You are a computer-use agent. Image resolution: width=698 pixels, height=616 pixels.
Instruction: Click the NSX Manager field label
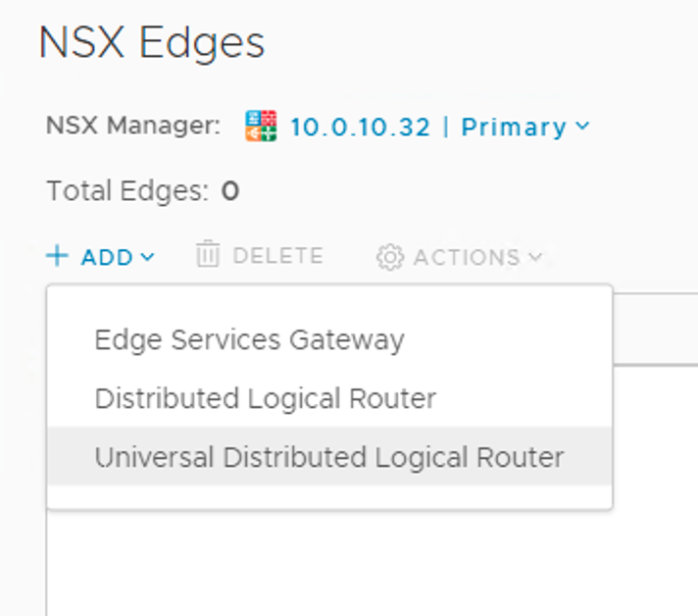(133, 127)
